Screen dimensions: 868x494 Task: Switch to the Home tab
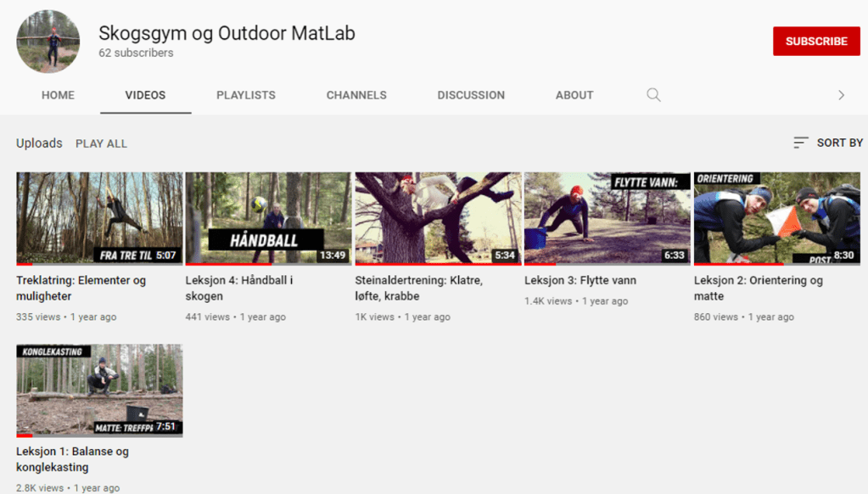pyautogui.click(x=58, y=95)
